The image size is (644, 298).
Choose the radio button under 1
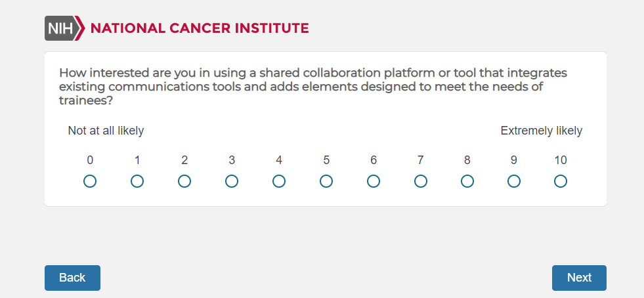pos(137,181)
